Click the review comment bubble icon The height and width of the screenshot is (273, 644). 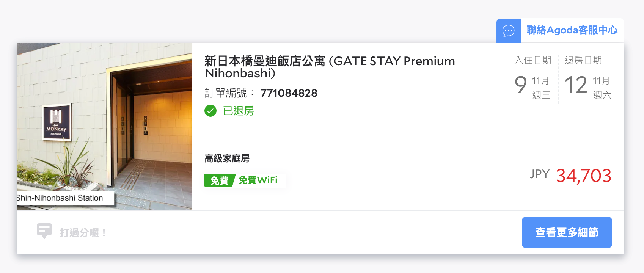click(44, 231)
